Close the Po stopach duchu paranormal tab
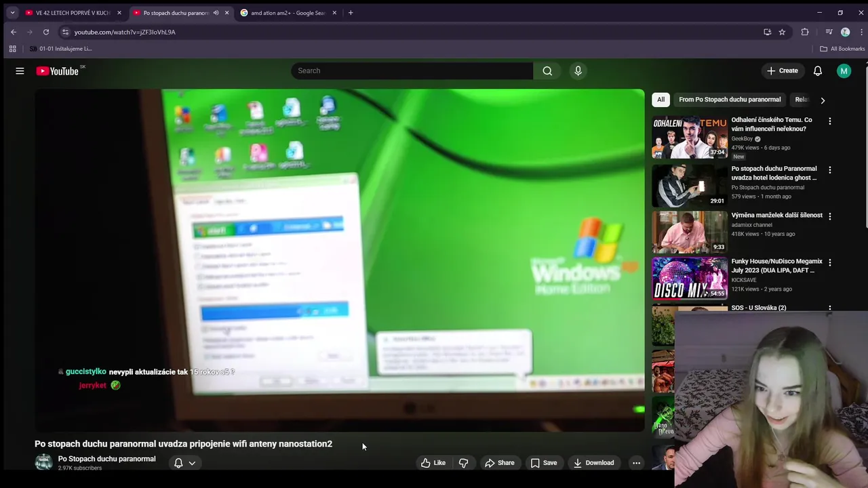The image size is (868, 488). click(226, 13)
